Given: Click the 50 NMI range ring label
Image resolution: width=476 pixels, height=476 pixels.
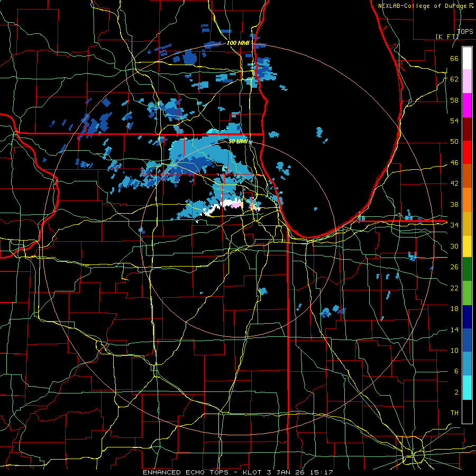Looking at the screenshot, I should [239, 141].
